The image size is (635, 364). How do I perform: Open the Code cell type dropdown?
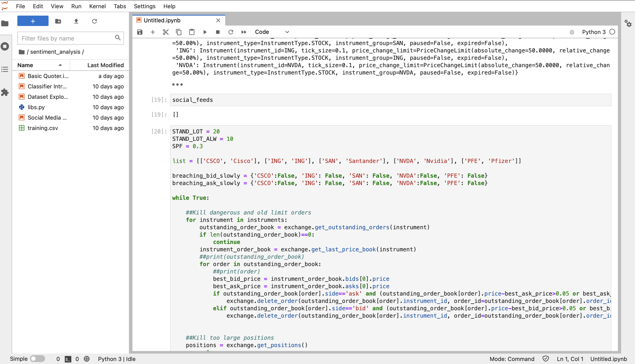(x=272, y=32)
